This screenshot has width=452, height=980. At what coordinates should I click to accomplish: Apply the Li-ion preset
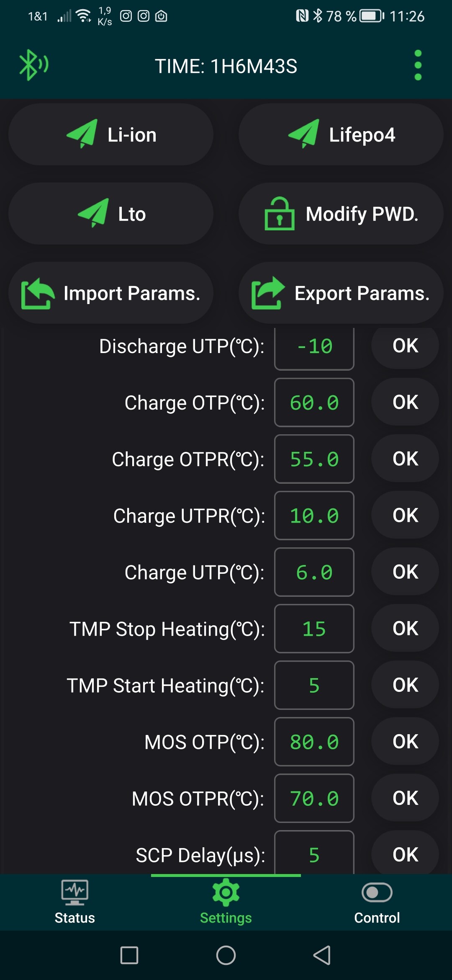click(x=111, y=135)
